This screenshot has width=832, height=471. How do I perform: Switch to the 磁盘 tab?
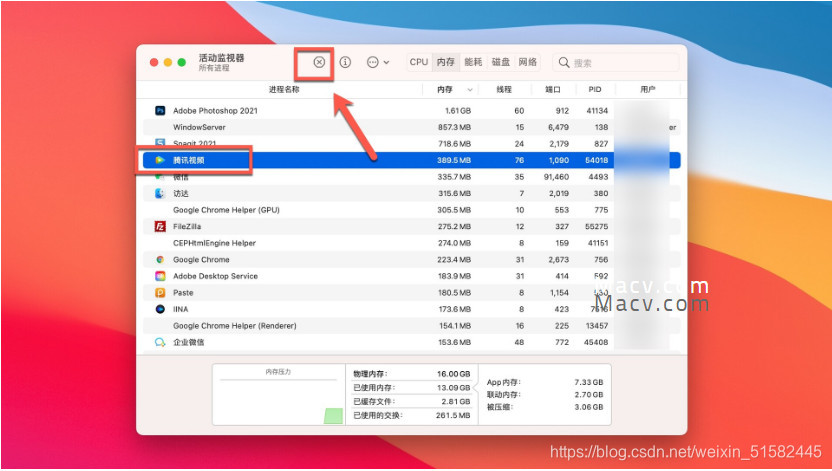[500, 62]
